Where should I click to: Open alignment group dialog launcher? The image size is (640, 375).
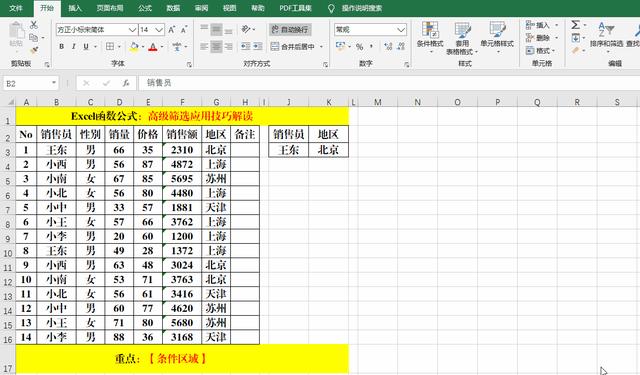(325, 64)
